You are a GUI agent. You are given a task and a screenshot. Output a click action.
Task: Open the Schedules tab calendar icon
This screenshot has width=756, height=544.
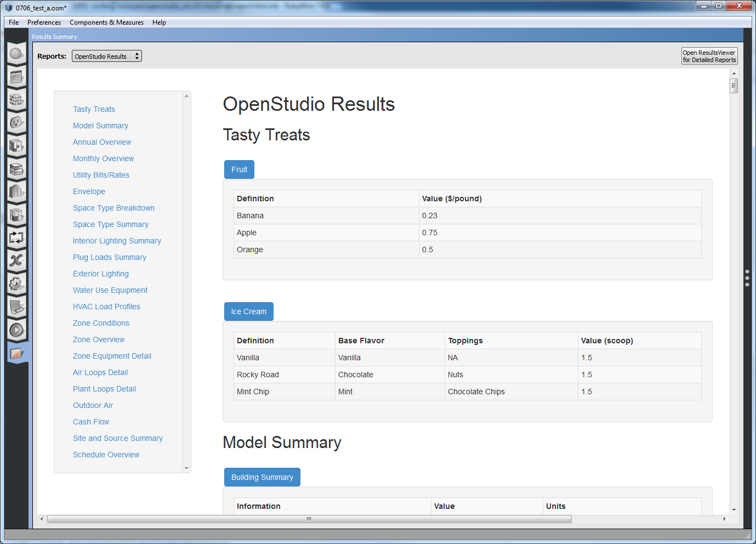pyautogui.click(x=16, y=77)
